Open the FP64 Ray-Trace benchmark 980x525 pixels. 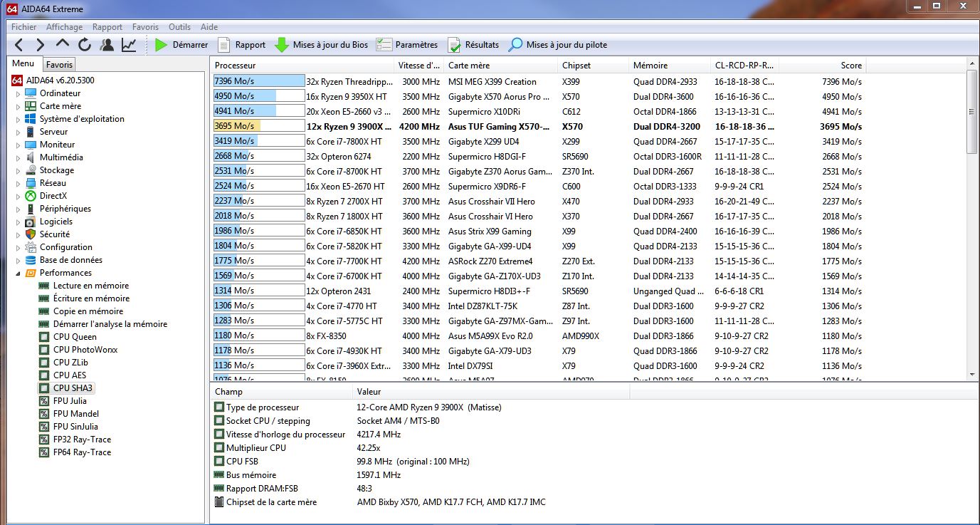[x=82, y=452]
